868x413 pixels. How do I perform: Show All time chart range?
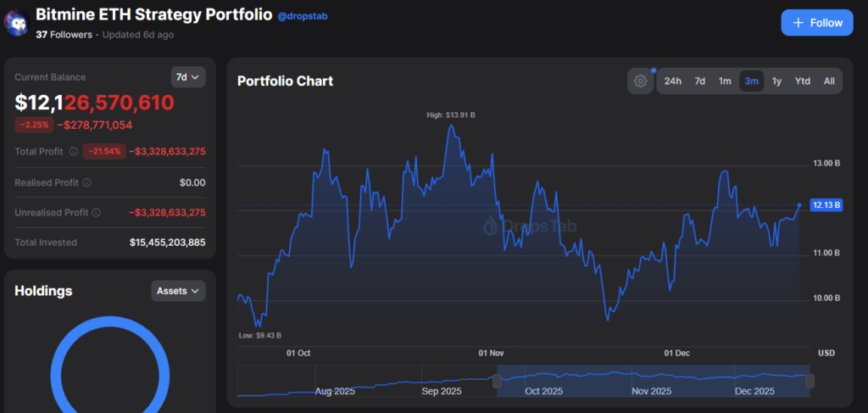pyautogui.click(x=829, y=81)
